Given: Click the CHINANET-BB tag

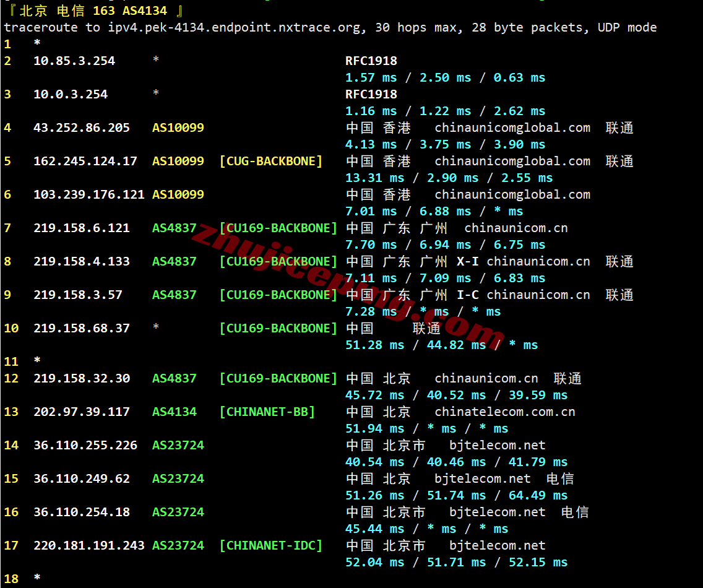Looking at the screenshot, I should coord(267,412).
